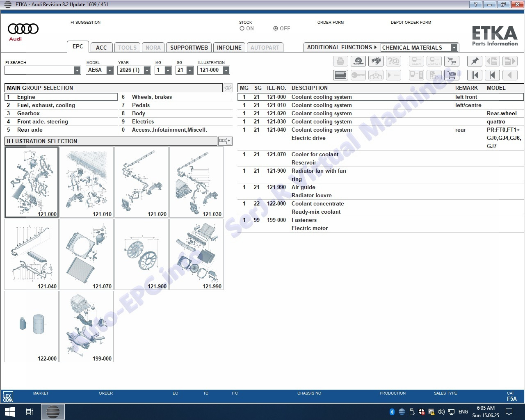Screen dimensions: 525x420
Task: Open the SUPPORTWEB tab
Action: click(189, 48)
